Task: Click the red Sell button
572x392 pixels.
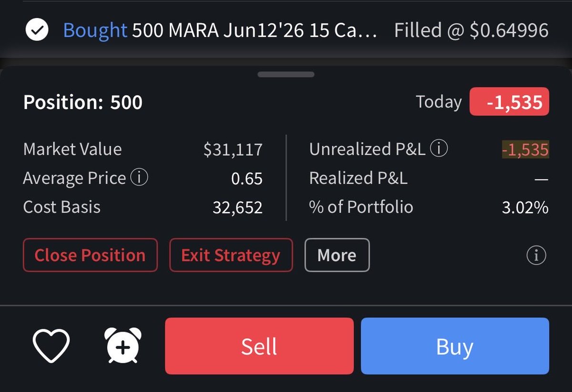Action: (x=259, y=346)
